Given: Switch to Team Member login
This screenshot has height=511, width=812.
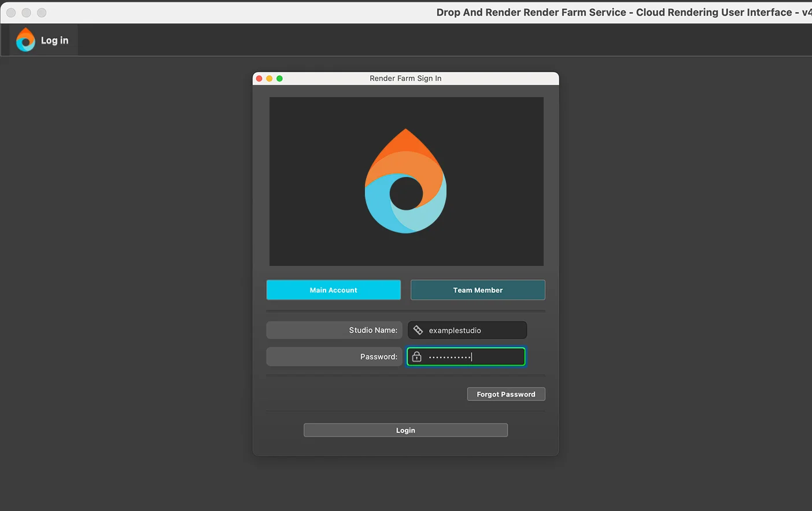Looking at the screenshot, I should click(x=478, y=290).
